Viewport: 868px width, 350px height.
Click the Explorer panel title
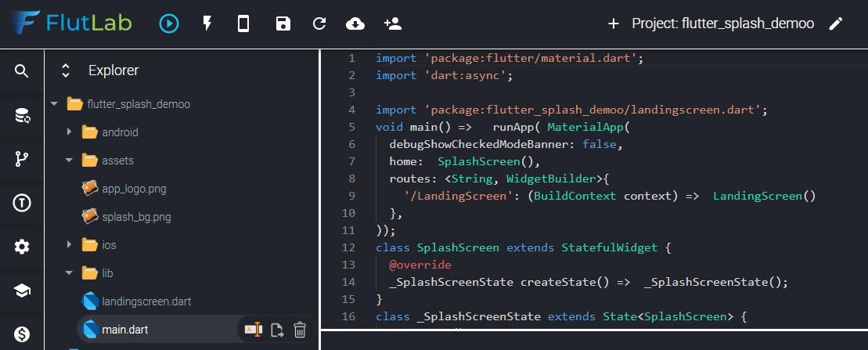click(113, 70)
